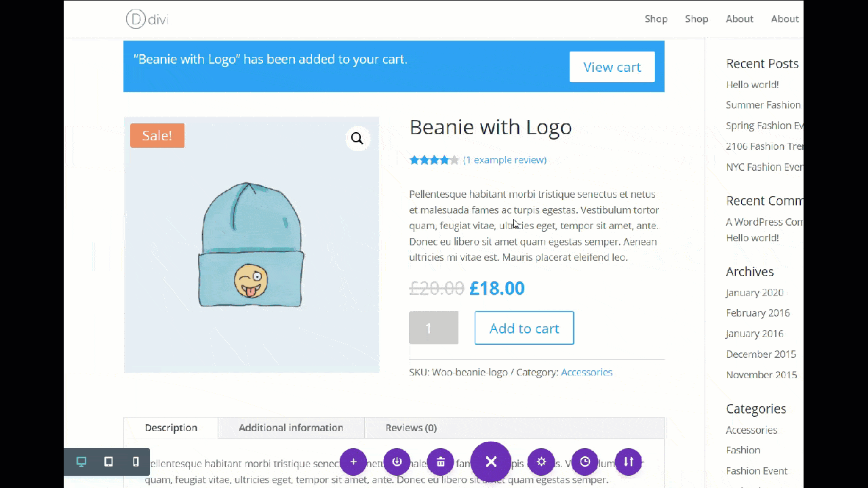Switch to the Reviews (0) tab
This screenshot has height=488, width=868.
click(411, 428)
